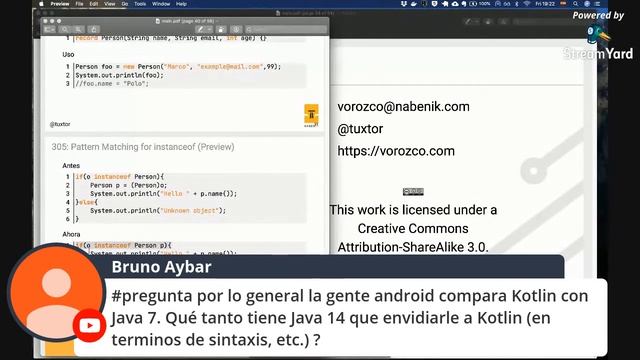The height and width of the screenshot is (360, 640).
Task: Click the @tuxtor handle on the right slide
Action: [x=360, y=129]
